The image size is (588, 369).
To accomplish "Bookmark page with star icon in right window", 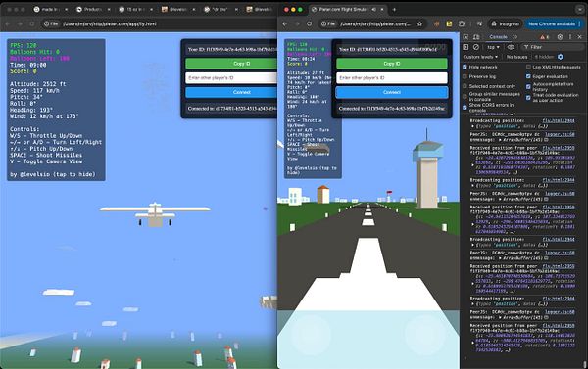I will 419,23.
